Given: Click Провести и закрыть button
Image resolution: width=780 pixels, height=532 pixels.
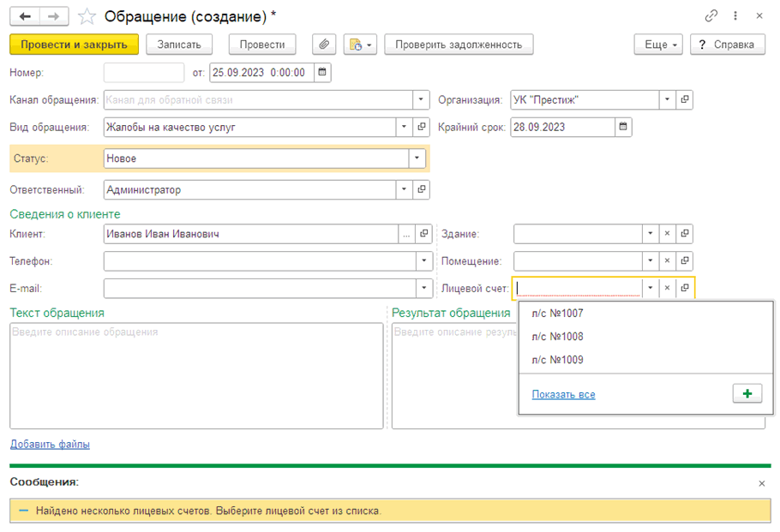Looking at the screenshot, I should click(74, 45).
